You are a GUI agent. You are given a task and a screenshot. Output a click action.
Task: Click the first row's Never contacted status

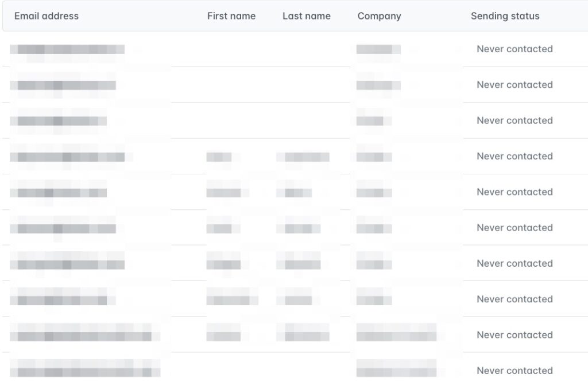514,49
